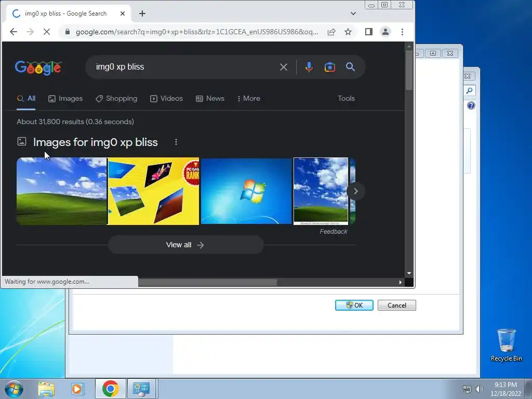Go back with Chrome's back arrow
532x399 pixels.
click(13, 32)
